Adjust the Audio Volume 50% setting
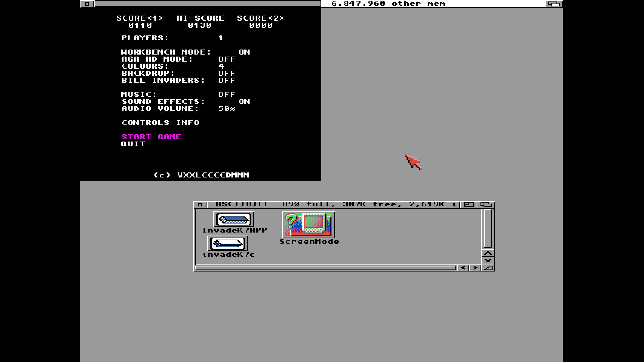This screenshot has height=362, width=644. [227, 109]
